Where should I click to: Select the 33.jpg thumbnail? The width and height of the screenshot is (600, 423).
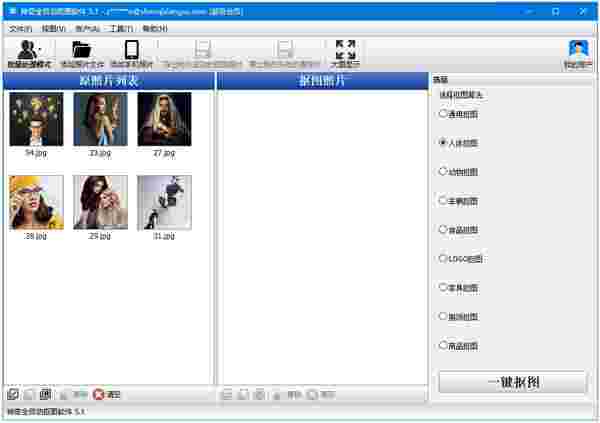point(100,119)
